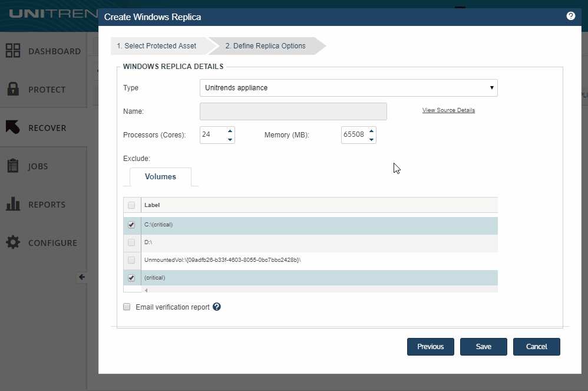Viewport: 588px width, 391px height.
Task: Open PROTECT menu item
Action: pos(47,90)
